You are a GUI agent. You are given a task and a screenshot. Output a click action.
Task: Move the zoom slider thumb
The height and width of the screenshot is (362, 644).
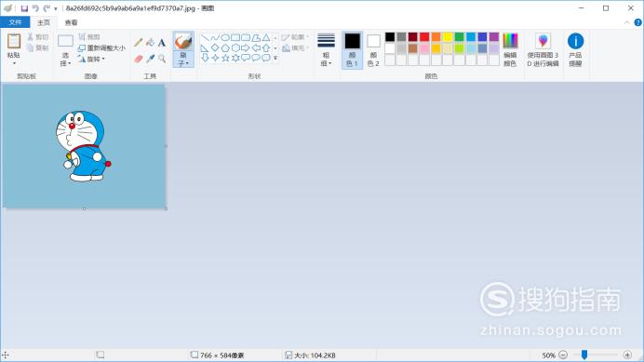point(584,355)
